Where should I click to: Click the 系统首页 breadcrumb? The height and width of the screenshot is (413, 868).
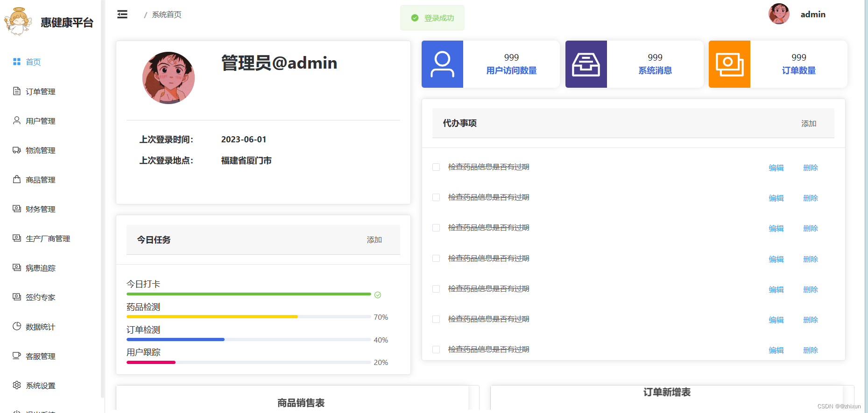[167, 14]
